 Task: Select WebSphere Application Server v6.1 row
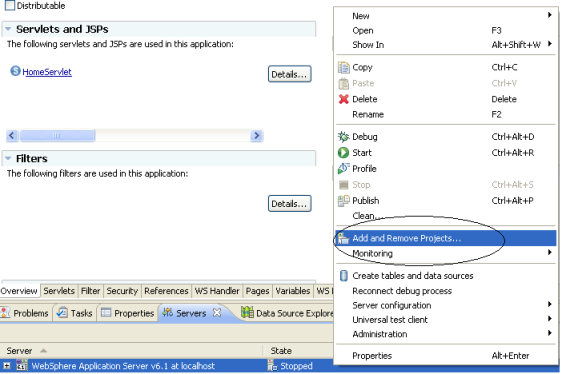(x=167, y=366)
